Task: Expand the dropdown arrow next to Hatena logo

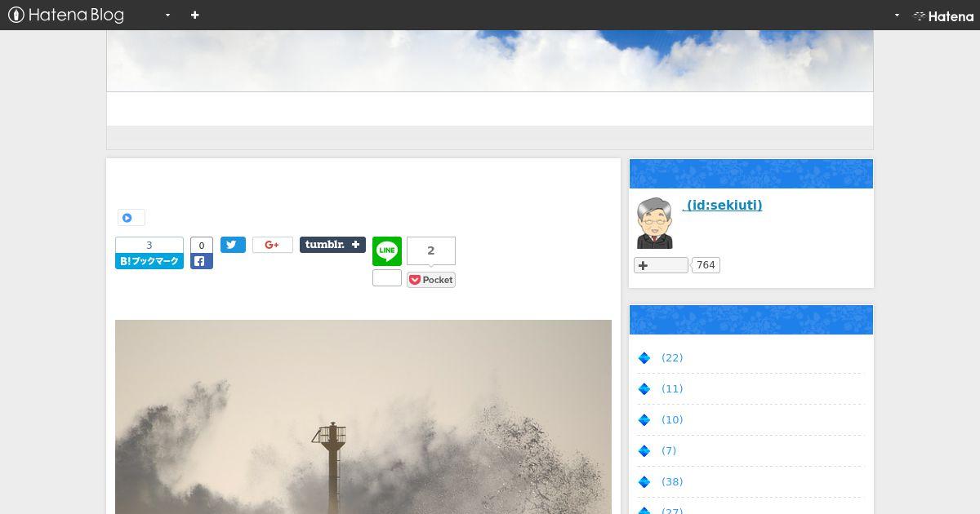Action: pos(897,15)
